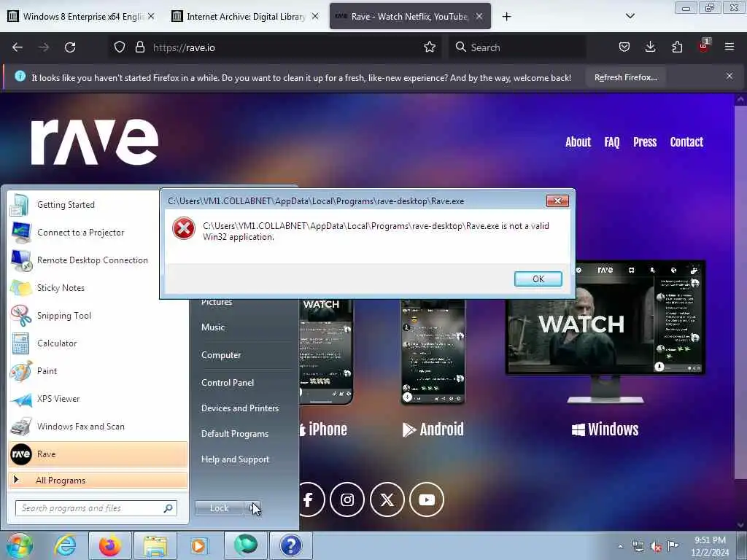Viewport: 747px width, 560px height.
Task: Open Music in Start menu
Action: tap(213, 327)
